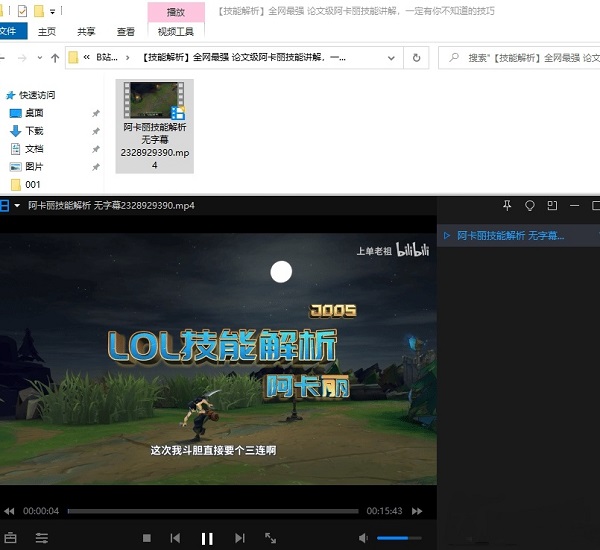Expand the quick access toolbar customize arrow
Image resolution: width=600 pixels, height=550 pixels.
(x=53, y=12)
